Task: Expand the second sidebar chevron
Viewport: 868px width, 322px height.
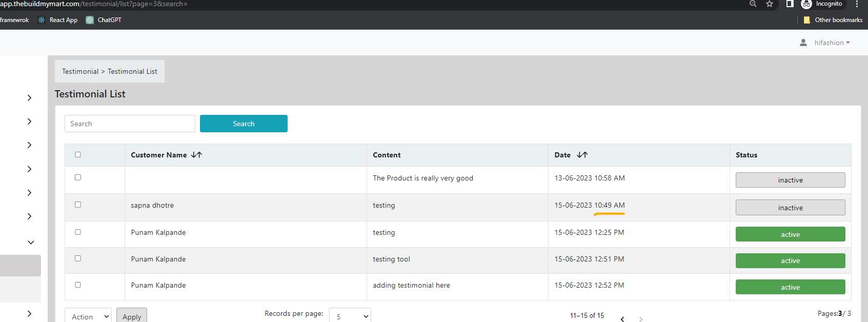Action: 29,122
